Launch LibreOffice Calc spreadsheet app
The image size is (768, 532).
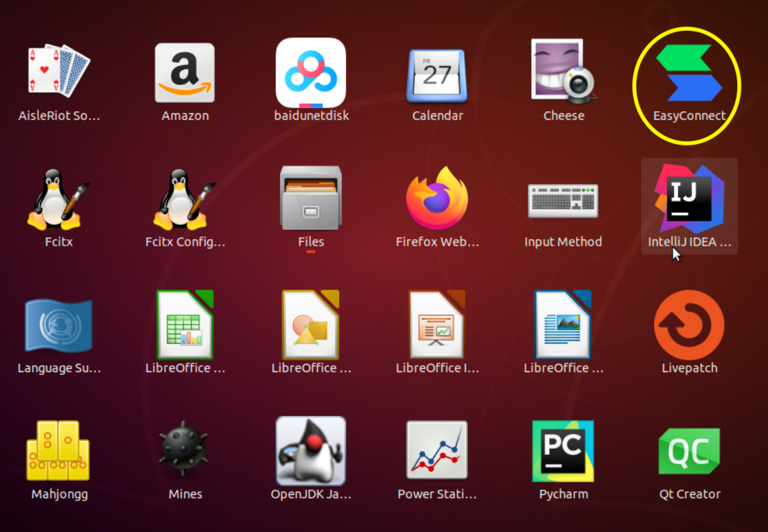185,324
